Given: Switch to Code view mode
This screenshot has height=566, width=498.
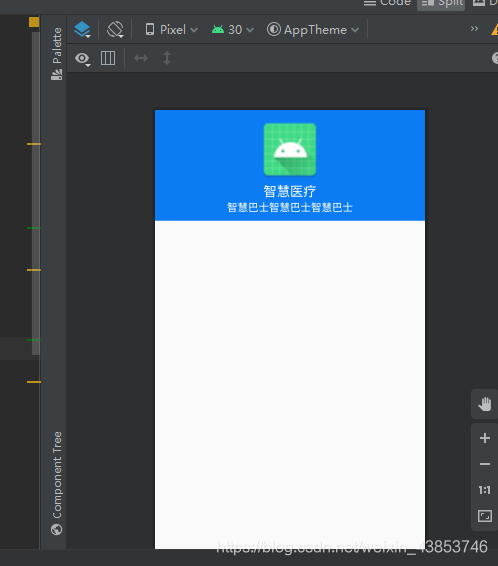Looking at the screenshot, I should click(x=387, y=3).
